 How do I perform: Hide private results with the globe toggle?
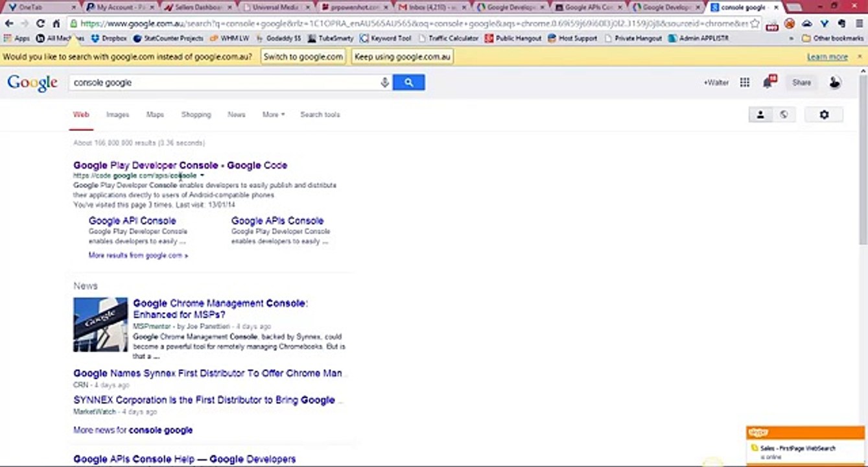784,115
